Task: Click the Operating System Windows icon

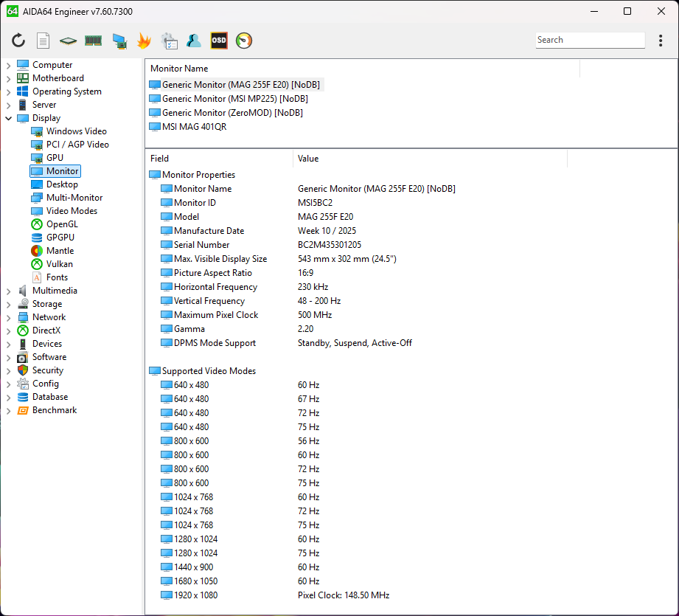Action: pyautogui.click(x=23, y=91)
